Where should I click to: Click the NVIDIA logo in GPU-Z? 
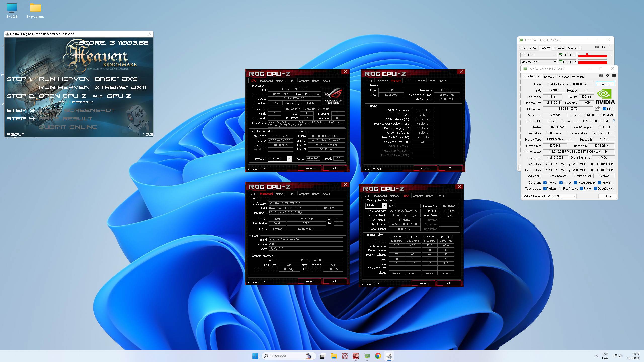tap(605, 97)
